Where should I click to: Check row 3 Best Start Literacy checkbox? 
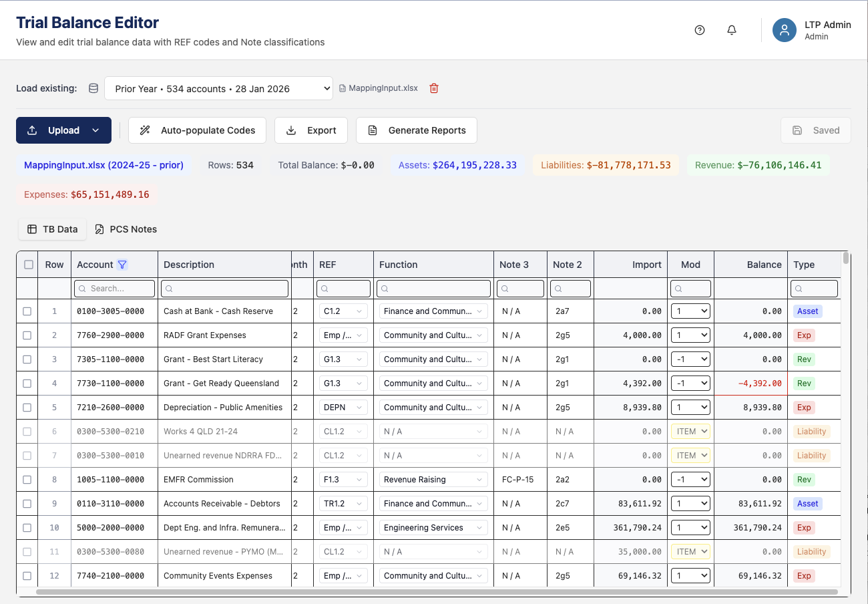click(x=27, y=359)
